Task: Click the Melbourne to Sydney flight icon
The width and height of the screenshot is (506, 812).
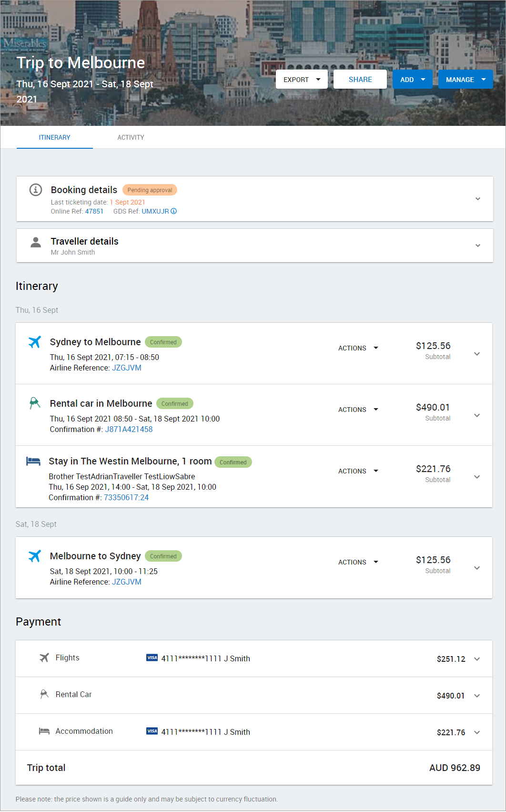Action: (34, 556)
